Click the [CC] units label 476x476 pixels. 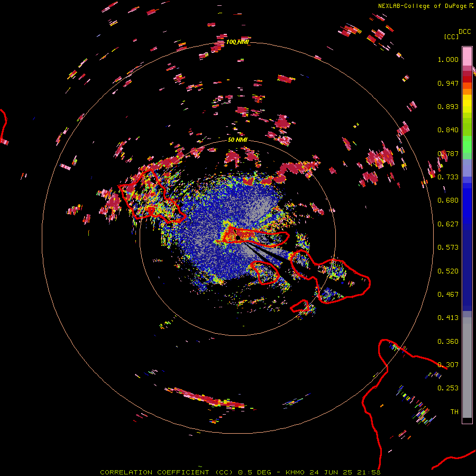pyautogui.click(x=451, y=36)
